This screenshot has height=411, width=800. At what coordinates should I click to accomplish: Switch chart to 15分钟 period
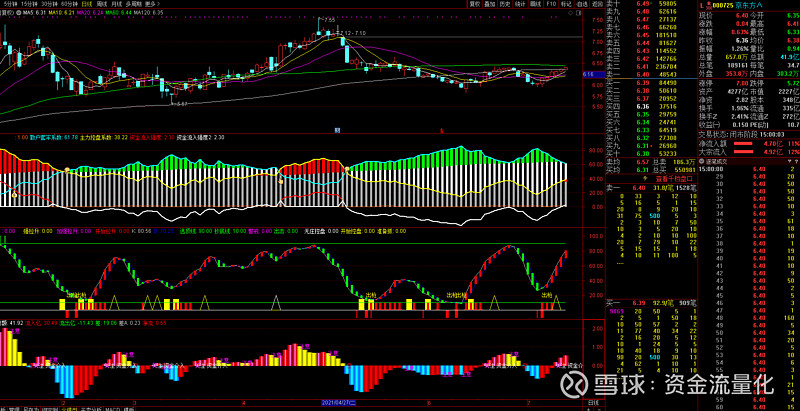tap(29, 4)
